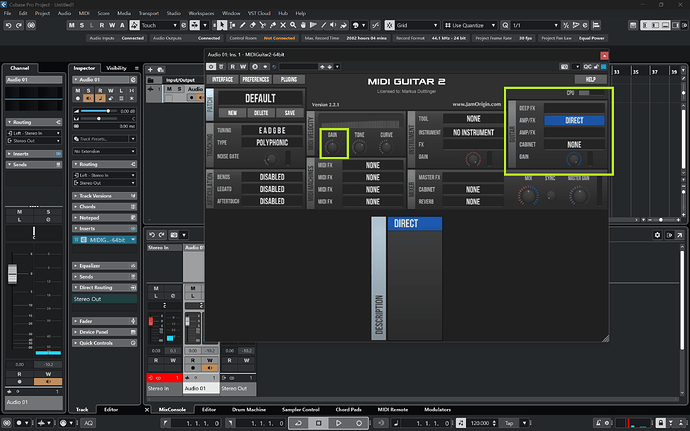690x431 pixels.
Task: Click the MixConsole undo arrow icon
Action: [152, 235]
